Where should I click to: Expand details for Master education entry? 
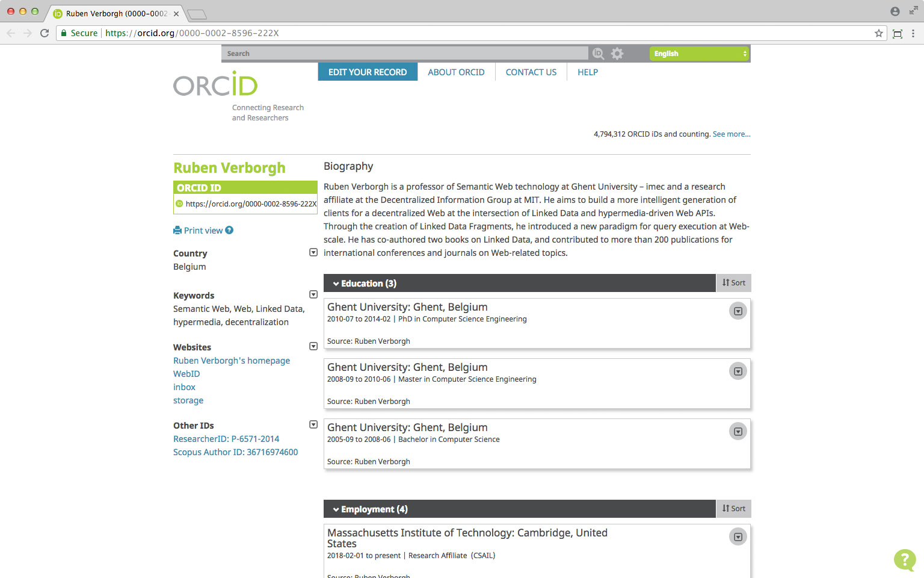(738, 371)
